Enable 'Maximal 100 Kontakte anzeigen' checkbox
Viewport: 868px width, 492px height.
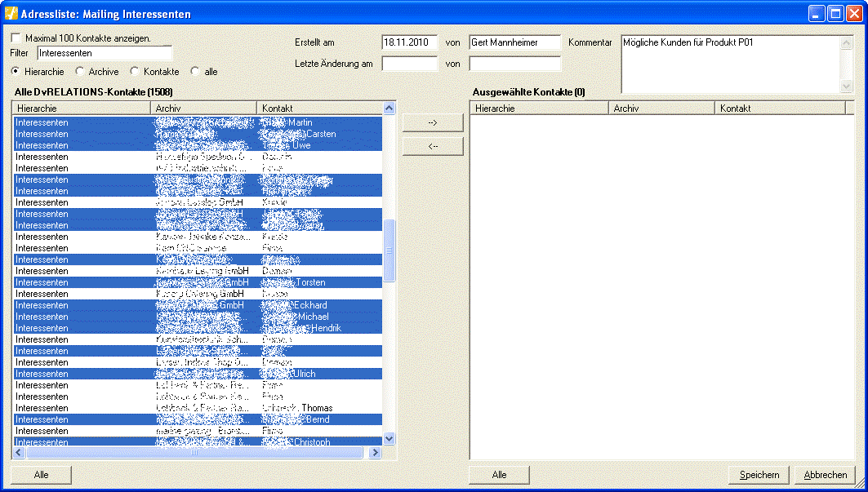pos(16,38)
